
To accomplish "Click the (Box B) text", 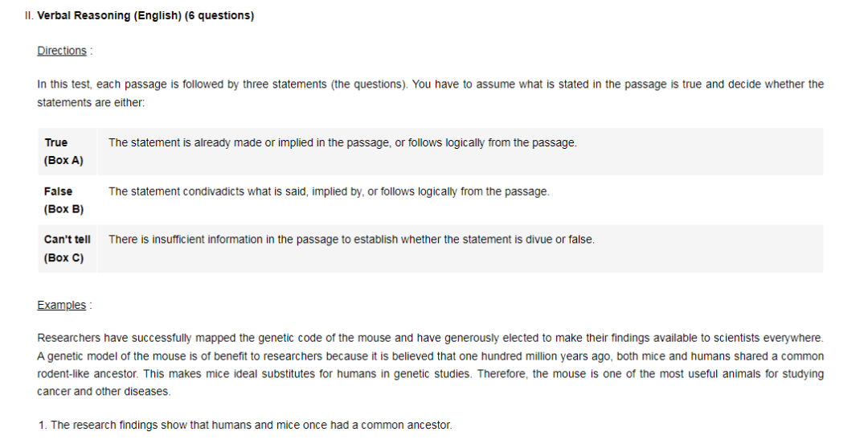I will pos(63,209).
